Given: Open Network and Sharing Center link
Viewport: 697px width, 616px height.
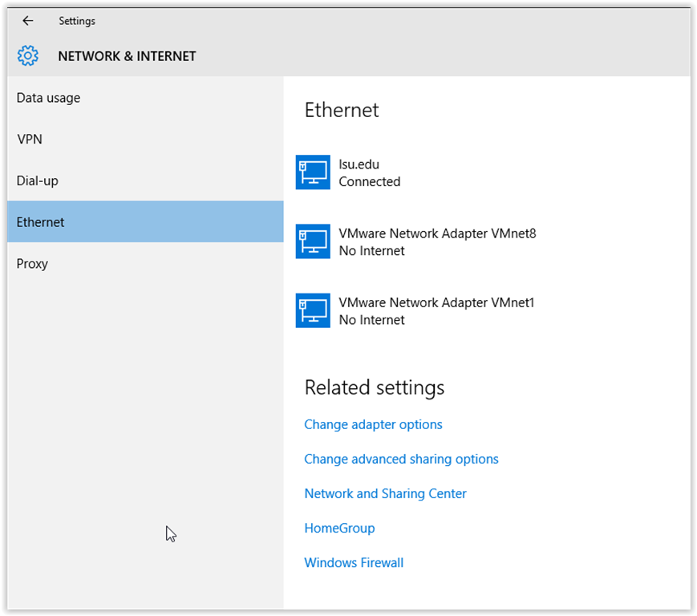Looking at the screenshot, I should (385, 493).
